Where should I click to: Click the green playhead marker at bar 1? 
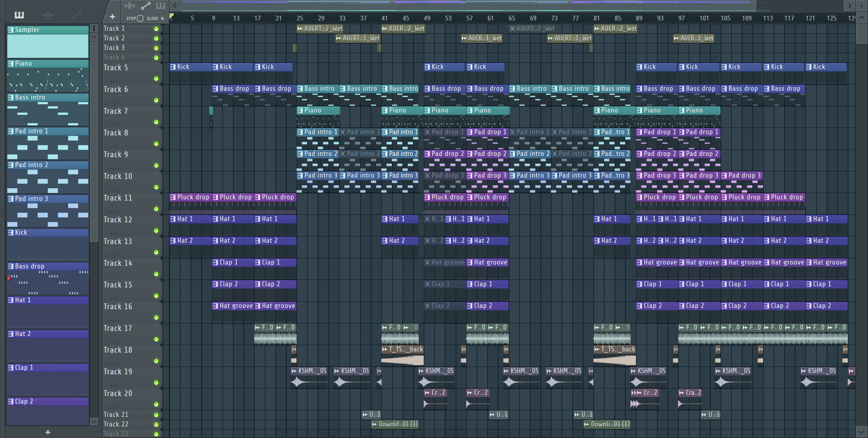point(171,16)
